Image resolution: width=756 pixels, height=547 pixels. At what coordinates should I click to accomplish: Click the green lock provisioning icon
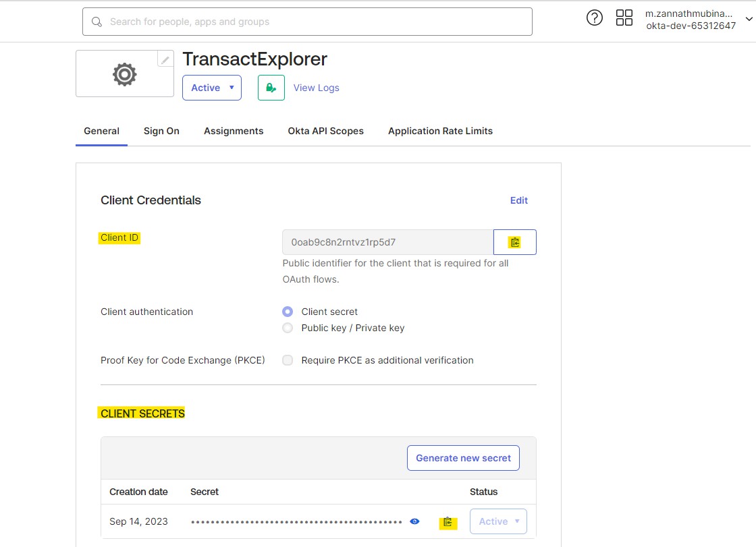(271, 88)
